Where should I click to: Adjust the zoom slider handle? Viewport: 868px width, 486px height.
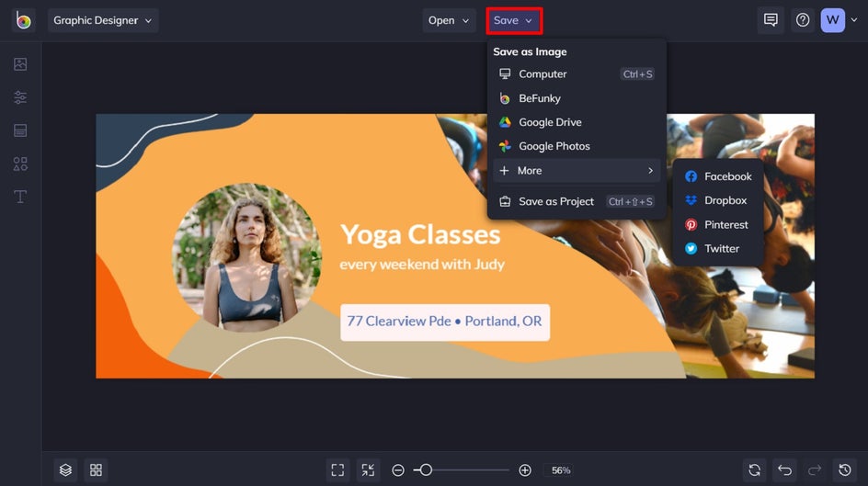[426, 470]
